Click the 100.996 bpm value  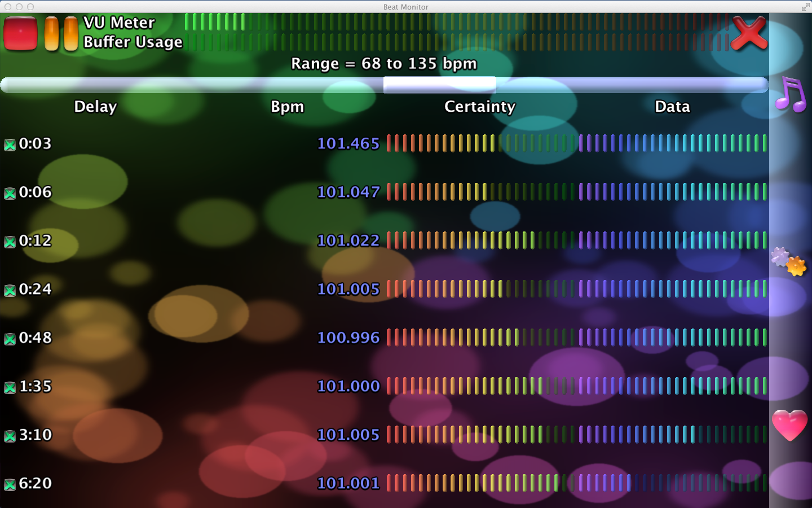[x=348, y=338]
